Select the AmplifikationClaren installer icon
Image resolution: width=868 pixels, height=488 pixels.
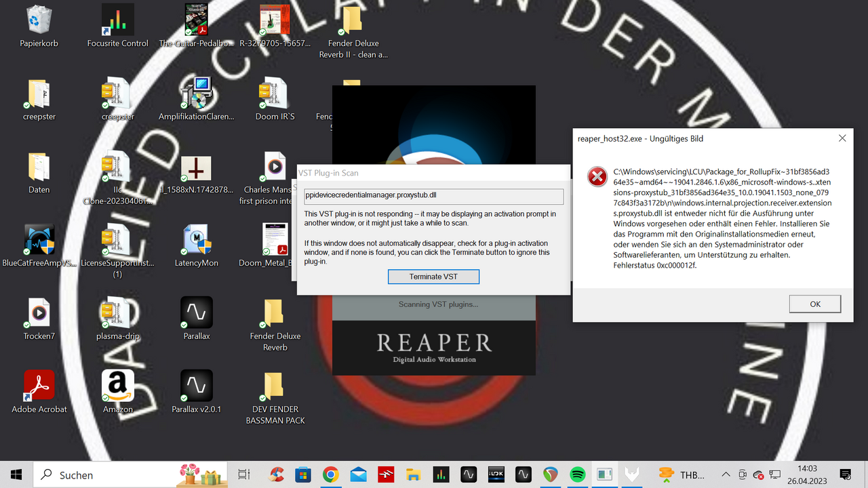(197, 100)
